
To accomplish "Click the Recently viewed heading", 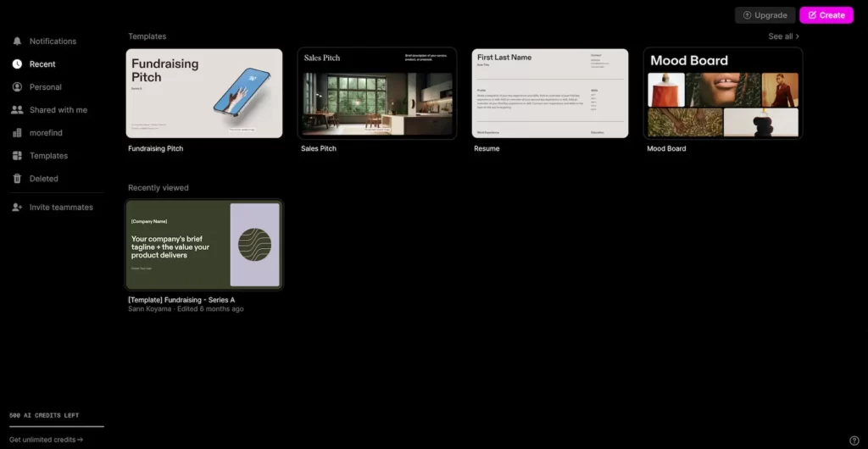I will click(159, 188).
